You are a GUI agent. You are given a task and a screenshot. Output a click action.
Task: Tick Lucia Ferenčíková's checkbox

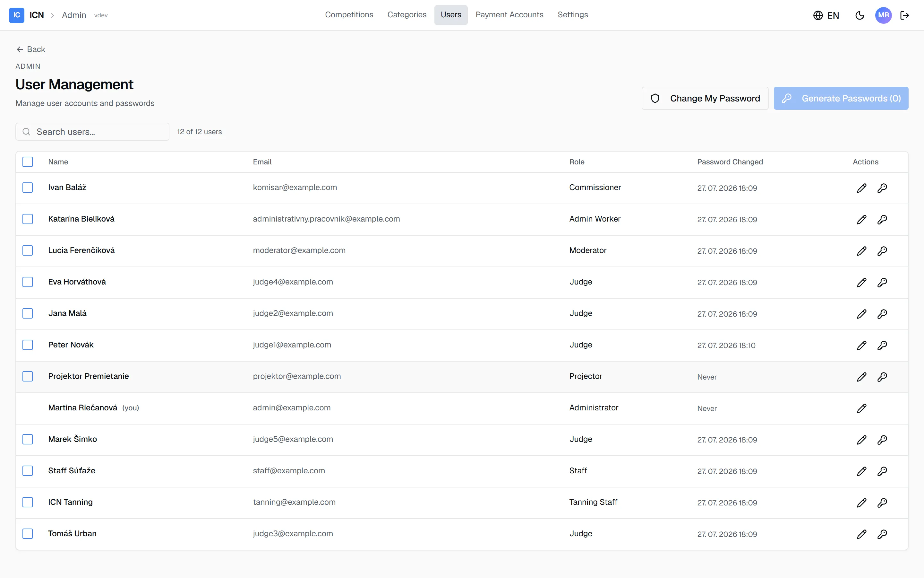pos(28,250)
